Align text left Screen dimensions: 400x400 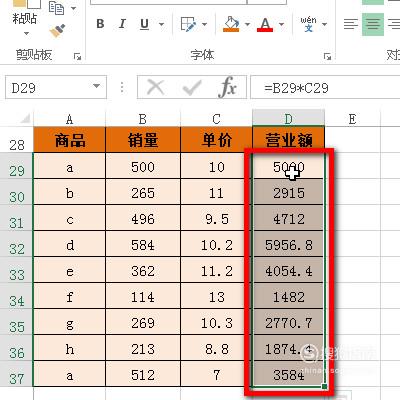point(351,24)
